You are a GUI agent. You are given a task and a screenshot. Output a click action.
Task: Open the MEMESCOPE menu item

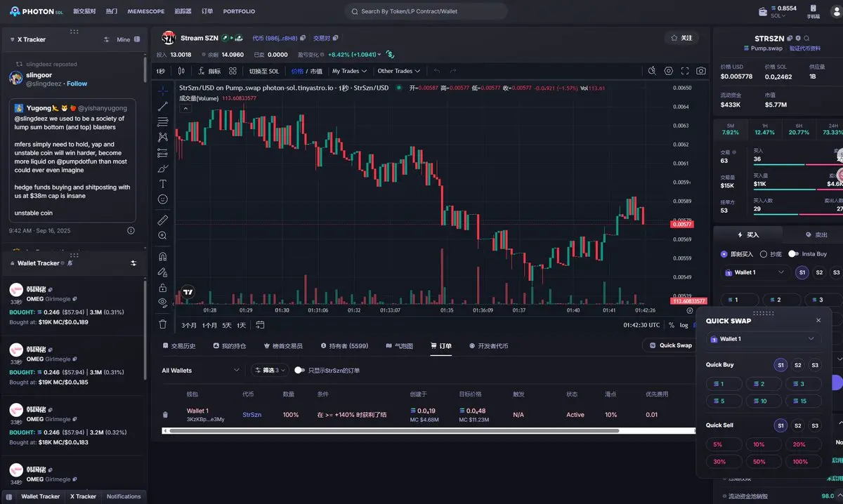146,11
